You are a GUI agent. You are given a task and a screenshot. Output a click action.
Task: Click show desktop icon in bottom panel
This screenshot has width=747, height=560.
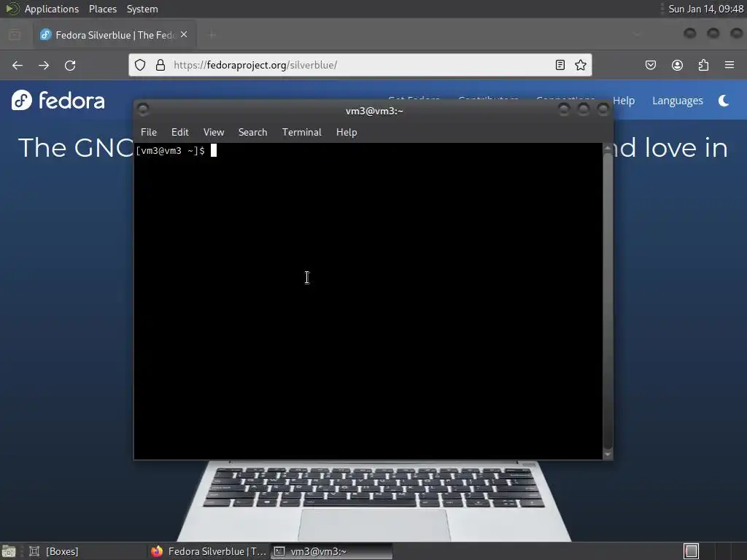click(9, 551)
